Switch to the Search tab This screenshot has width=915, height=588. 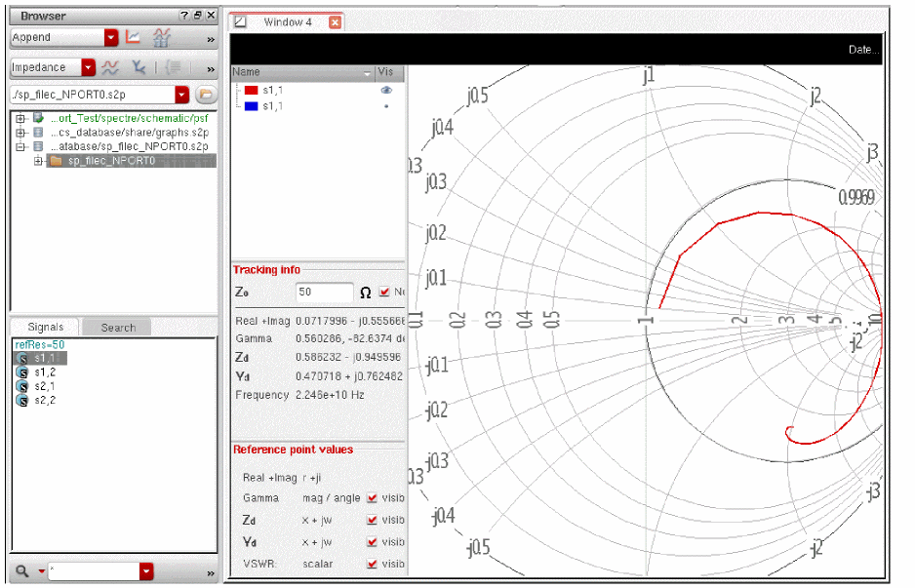click(x=118, y=328)
